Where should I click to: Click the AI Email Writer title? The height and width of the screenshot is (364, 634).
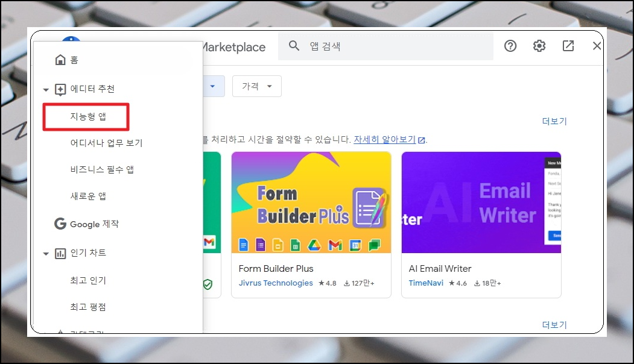[x=440, y=269]
